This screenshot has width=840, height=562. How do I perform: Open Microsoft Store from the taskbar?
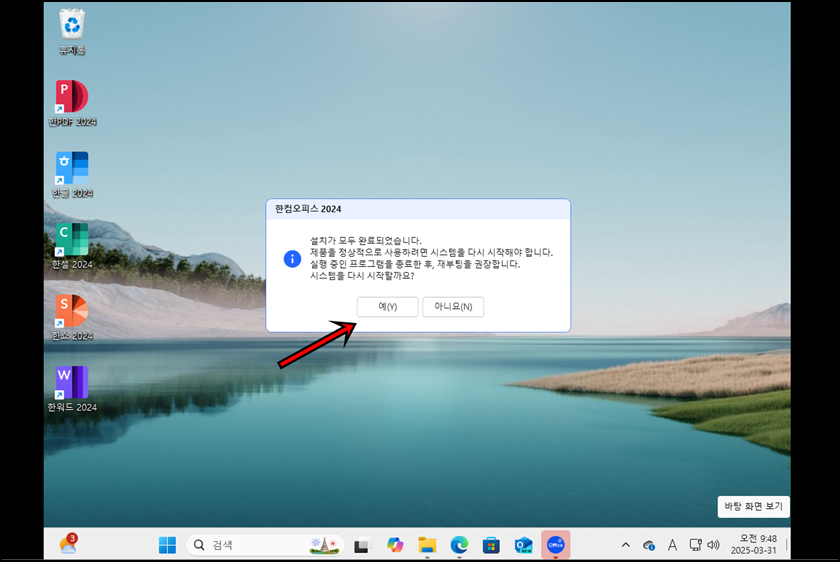pos(491,545)
